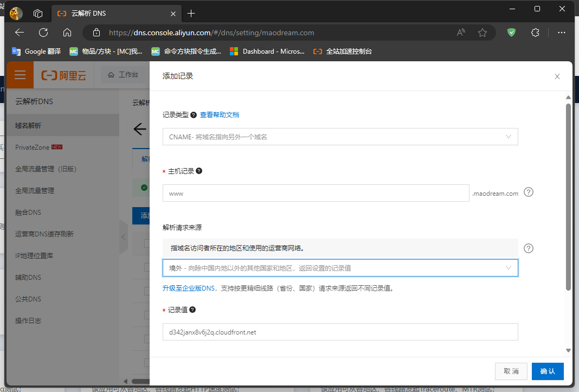Click the page back arrow behind dialog
This screenshot has width=579, height=392.
pos(139,129)
